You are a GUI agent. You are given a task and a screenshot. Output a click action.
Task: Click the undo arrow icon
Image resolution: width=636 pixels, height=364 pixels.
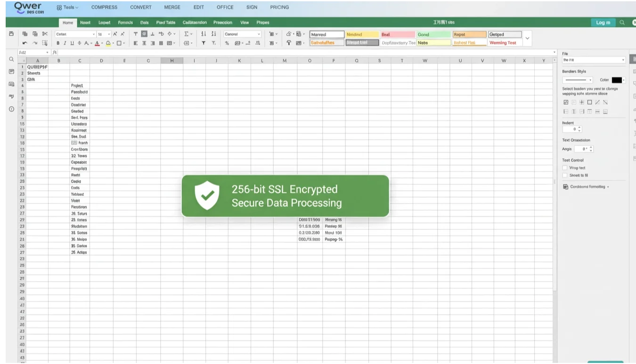(x=25, y=43)
